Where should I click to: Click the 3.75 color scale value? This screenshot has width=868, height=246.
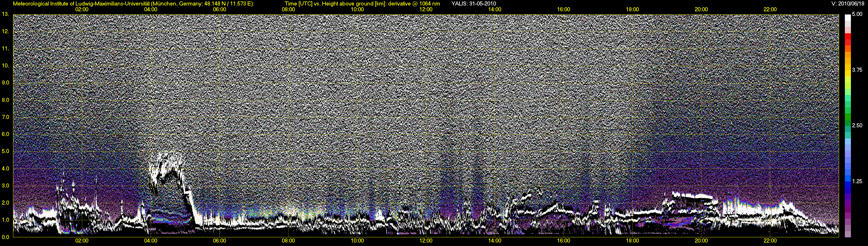857,70
